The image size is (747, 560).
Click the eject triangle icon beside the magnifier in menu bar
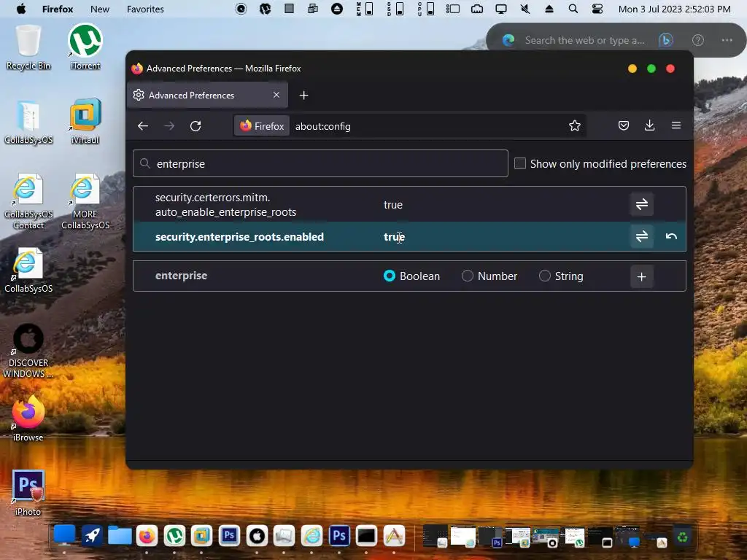coord(549,9)
